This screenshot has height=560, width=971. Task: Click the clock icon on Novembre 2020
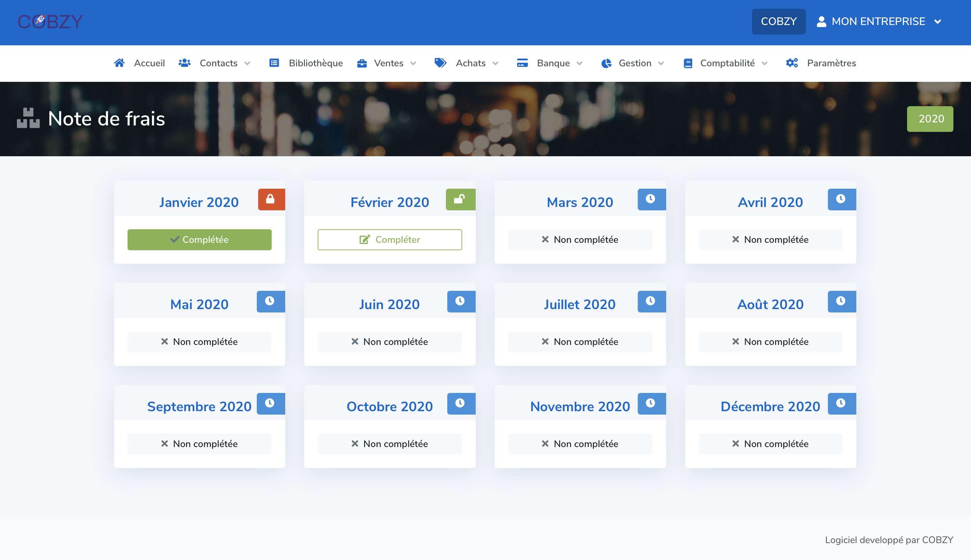[651, 403]
